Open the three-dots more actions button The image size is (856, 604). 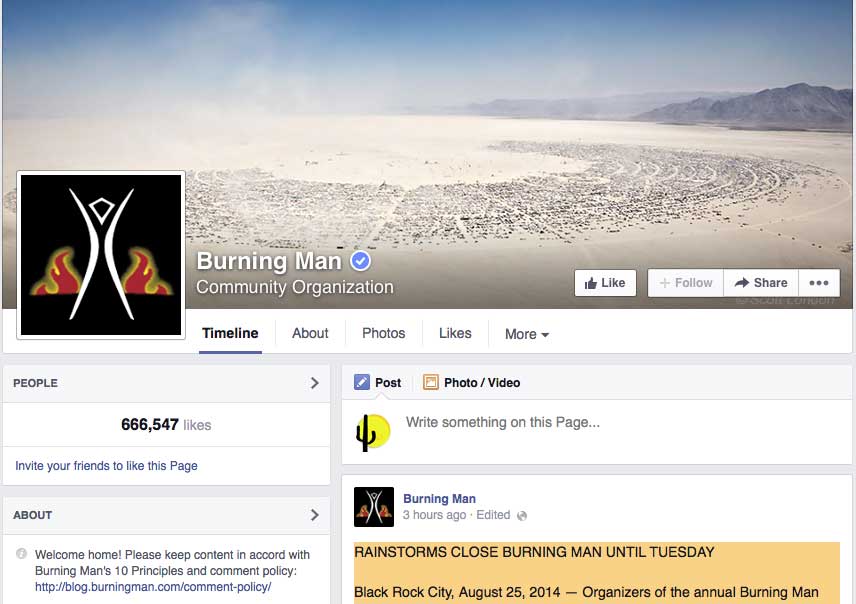tap(819, 282)
